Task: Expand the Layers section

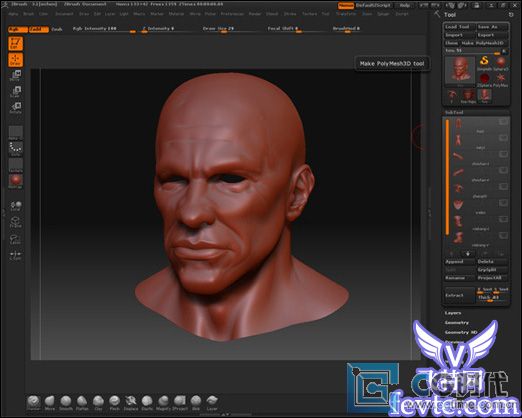Action: point(453,313)
